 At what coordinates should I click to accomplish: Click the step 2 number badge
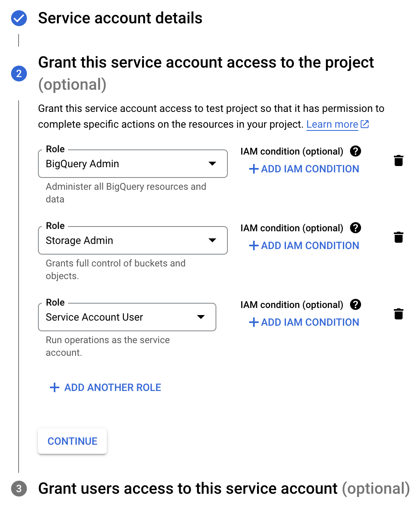[19, 74]
